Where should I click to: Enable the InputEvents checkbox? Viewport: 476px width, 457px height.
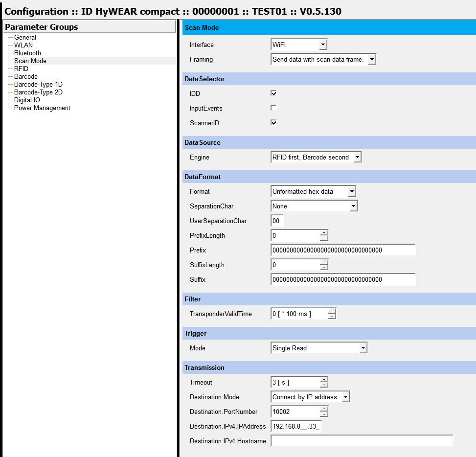(x=273, y=108)
